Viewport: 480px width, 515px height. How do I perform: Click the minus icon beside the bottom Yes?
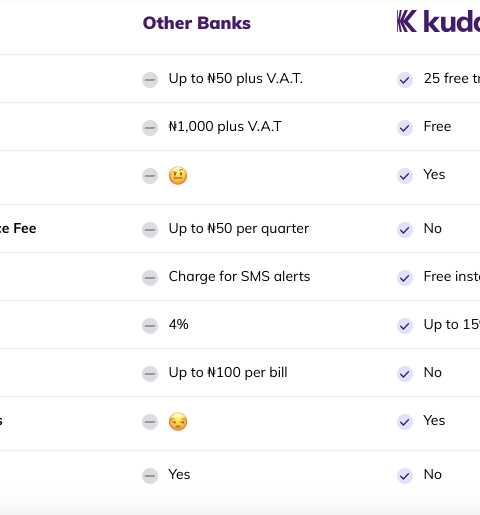150,476
